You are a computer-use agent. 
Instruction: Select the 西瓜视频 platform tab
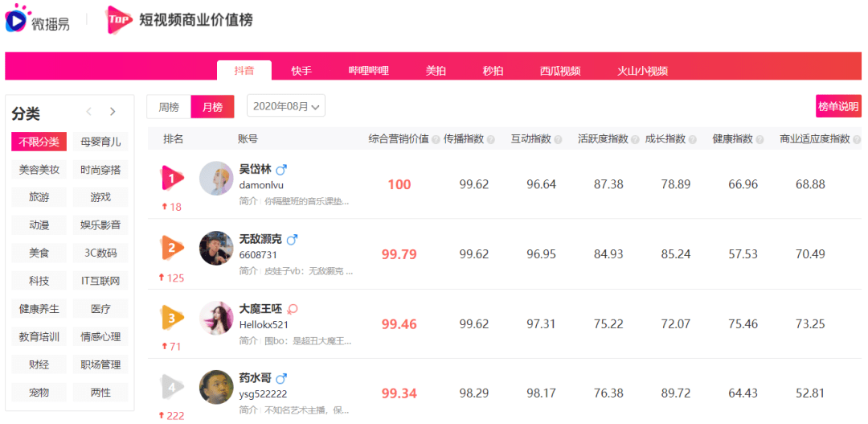point(560,71)
